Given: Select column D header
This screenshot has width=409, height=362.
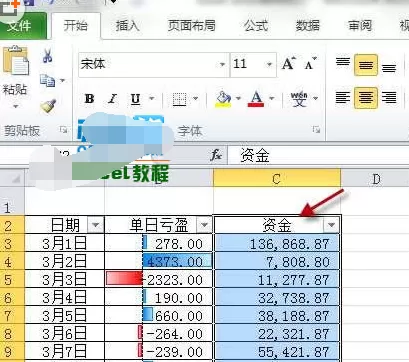Looking at the screenshot, I should coord(375,179).
